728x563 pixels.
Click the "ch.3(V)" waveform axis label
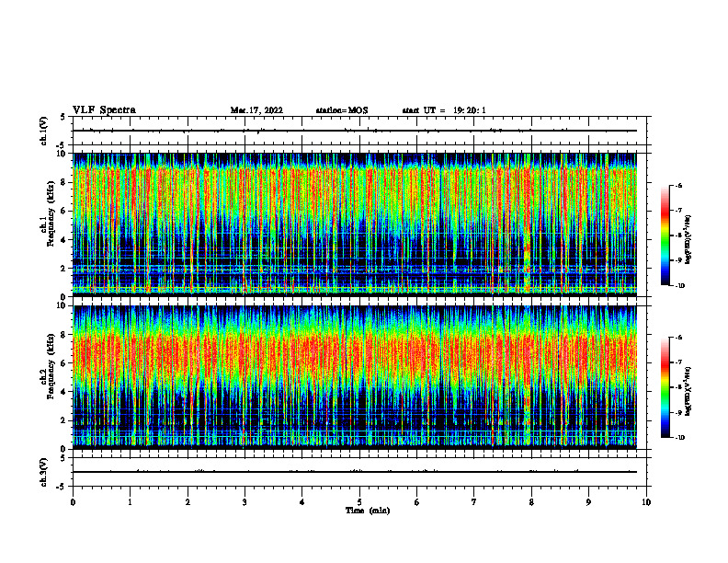coord(44,472)
